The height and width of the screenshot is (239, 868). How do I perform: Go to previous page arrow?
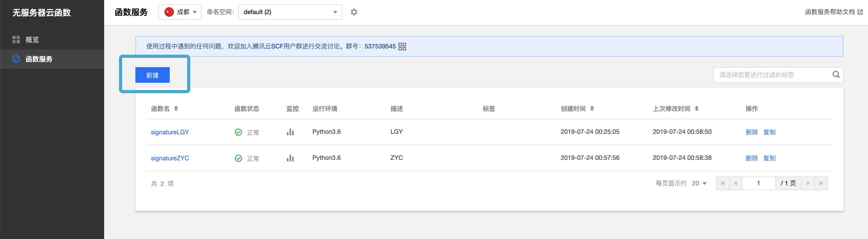pyautogui.click(x=735, y=183)
